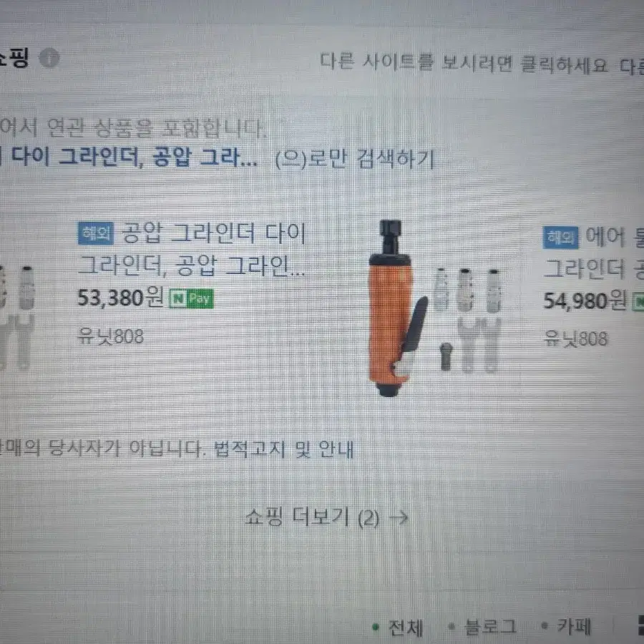Screen dimensions: 644x644
Task: Click the green N Pay badge under 53,380원
Action: pos(191,298)
